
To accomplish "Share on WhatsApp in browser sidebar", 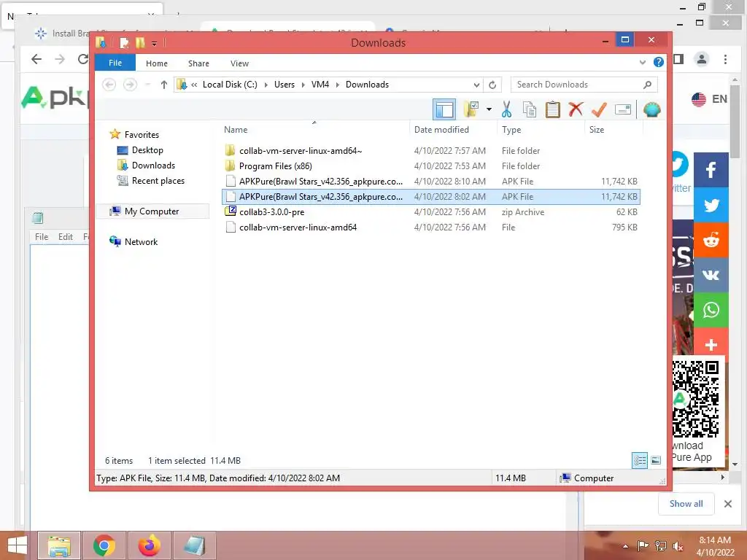I will [x=711, y=310].
